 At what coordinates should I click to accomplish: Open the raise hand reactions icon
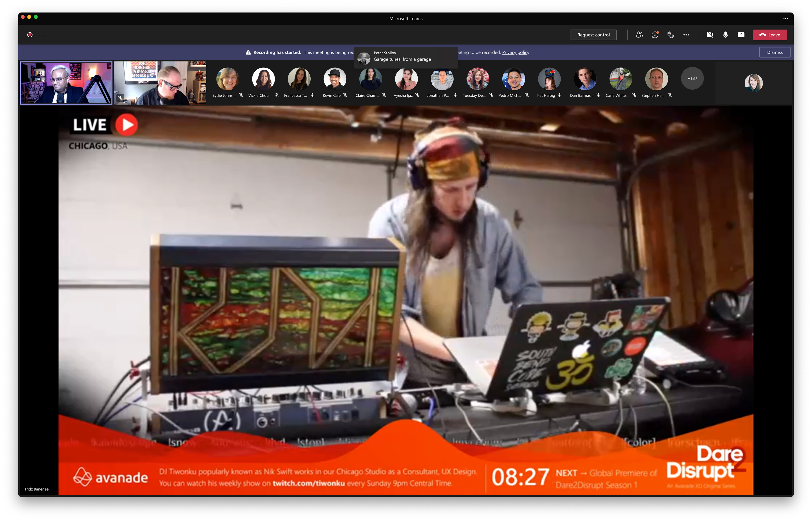[670, 35]
